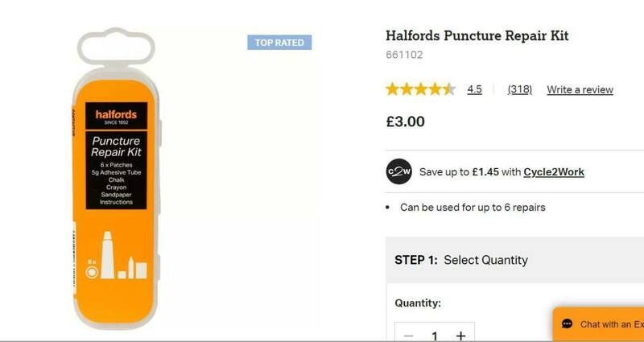Decrease quantity with the minus button

(409, 336)
